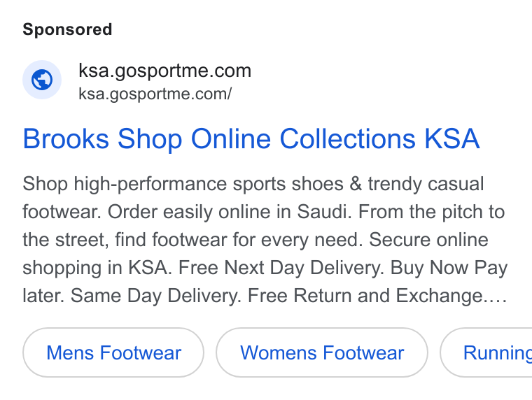Click the Sponsored label
The height and width of the screenshot is (400, 532).
67,29
